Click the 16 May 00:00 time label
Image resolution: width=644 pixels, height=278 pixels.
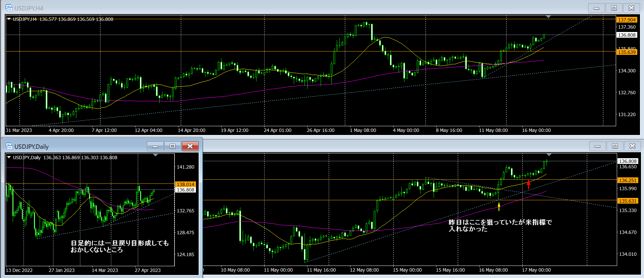pyautogui.click(x=536, y=130)
